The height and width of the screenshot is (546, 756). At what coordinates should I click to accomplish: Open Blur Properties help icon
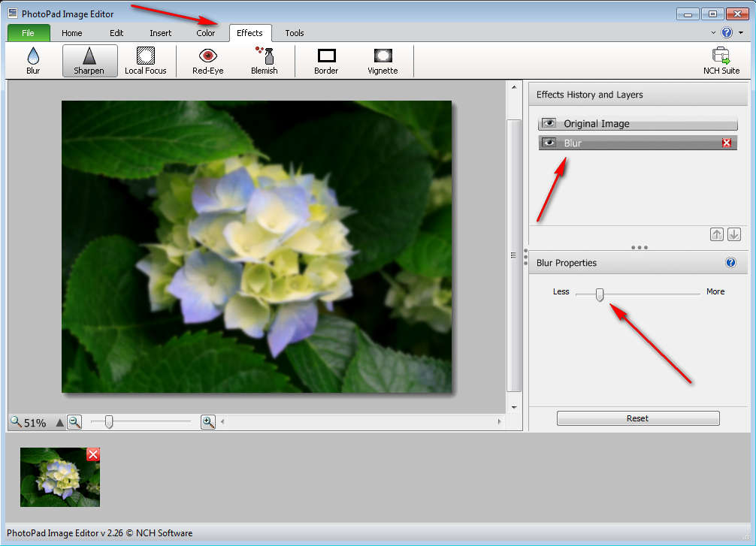[x=731, y=263]
